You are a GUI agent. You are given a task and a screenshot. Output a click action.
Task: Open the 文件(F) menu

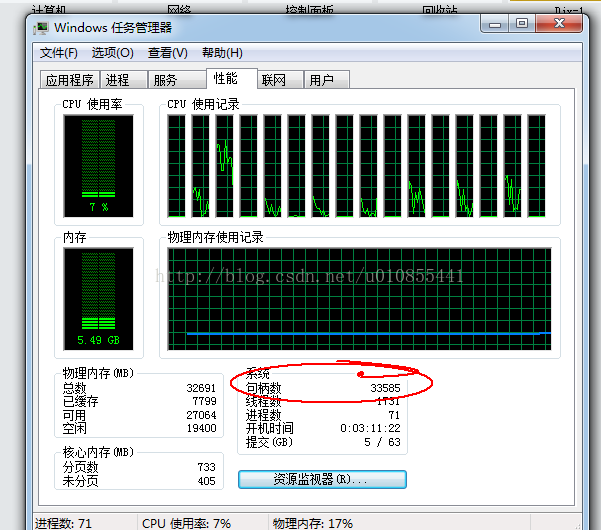pyautogui.click(x=59, y=53)
